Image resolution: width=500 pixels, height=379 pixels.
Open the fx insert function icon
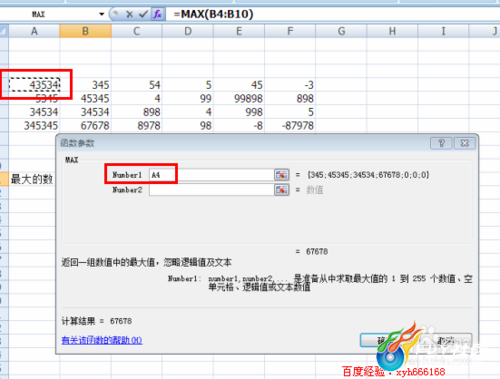tap(158, 14)
